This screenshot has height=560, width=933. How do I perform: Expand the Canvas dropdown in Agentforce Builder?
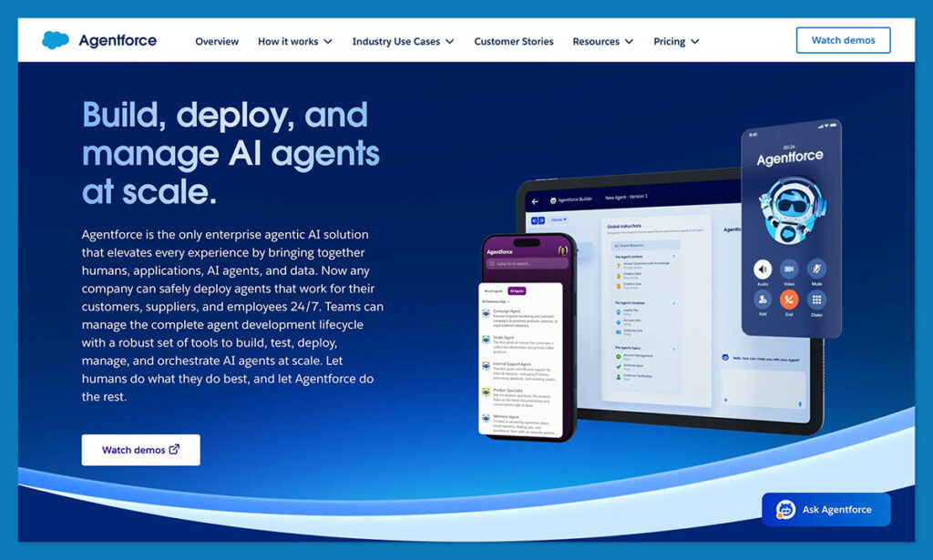(559, 219)
